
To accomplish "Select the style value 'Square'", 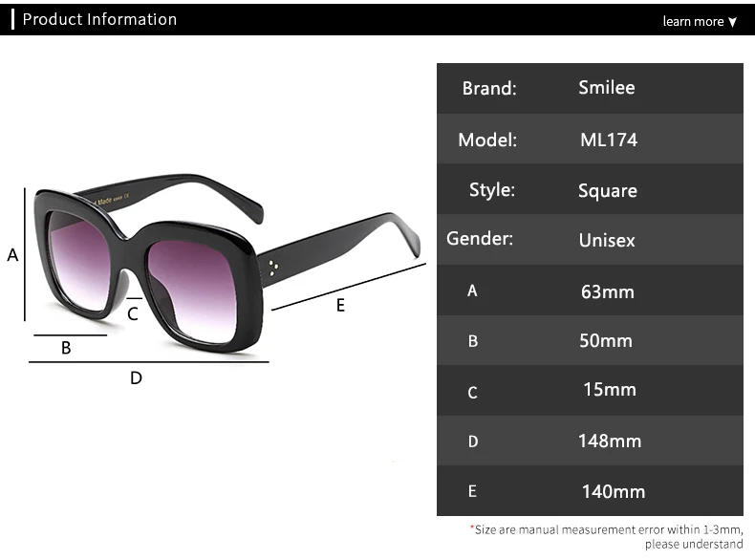I will click(x=608, y=191).
